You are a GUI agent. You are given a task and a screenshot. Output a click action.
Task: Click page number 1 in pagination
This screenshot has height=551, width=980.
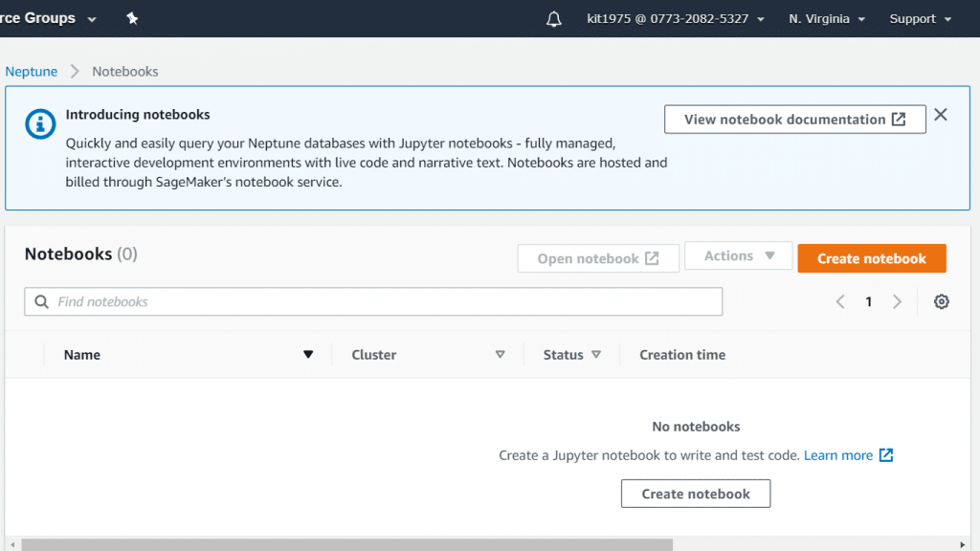click(869, 301)
